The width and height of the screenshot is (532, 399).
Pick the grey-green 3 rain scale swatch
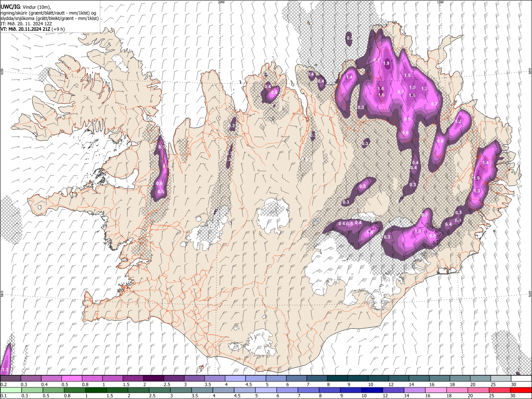pos(180,390)
